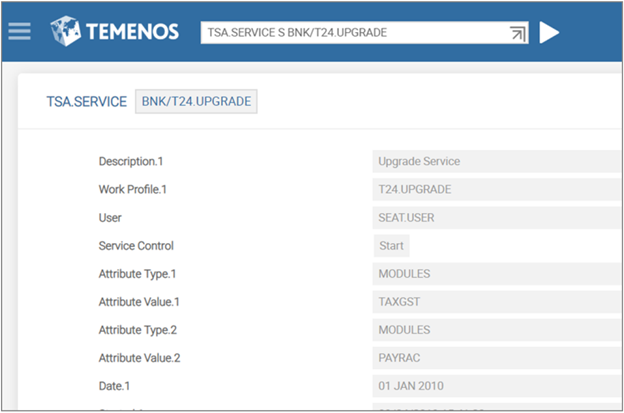Select the T24.UPGRADE work profile value
The height and width of the screenshot is (413, 624).
coord(414,189)
